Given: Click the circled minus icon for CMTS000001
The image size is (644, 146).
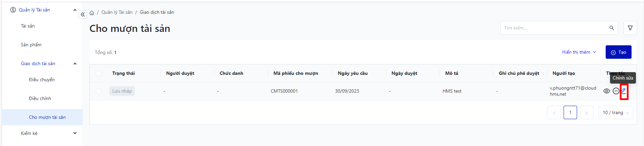Looking at the screenshot, I should 616,91.
